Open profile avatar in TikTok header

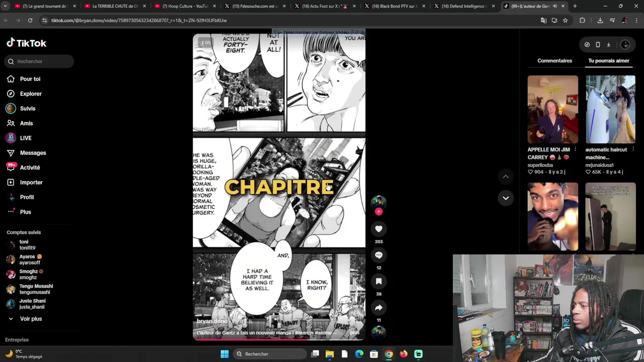coord(625,45)
